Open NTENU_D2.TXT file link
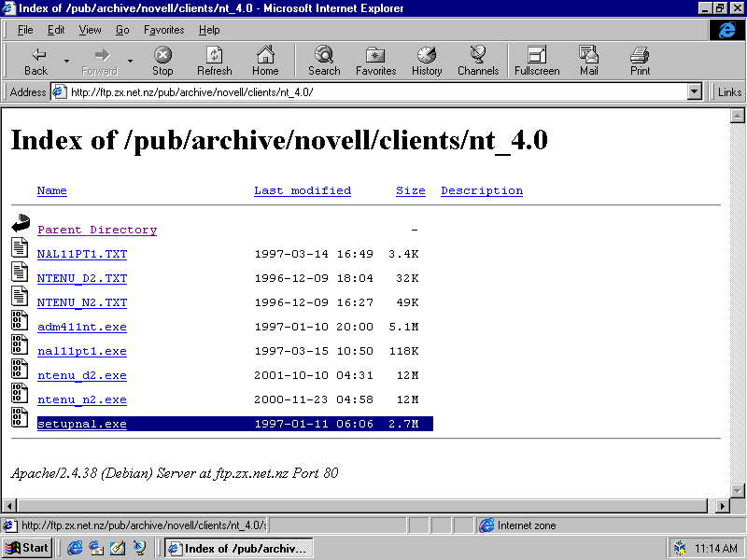Viewport: 747px width, 560px height. pyautogui.click(x=82, y=278)
